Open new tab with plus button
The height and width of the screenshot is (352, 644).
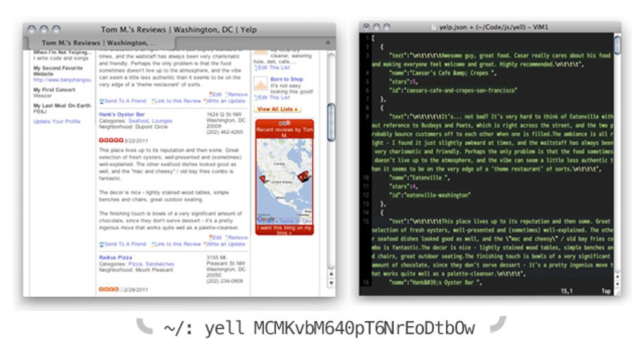click(x=328, y=43)
